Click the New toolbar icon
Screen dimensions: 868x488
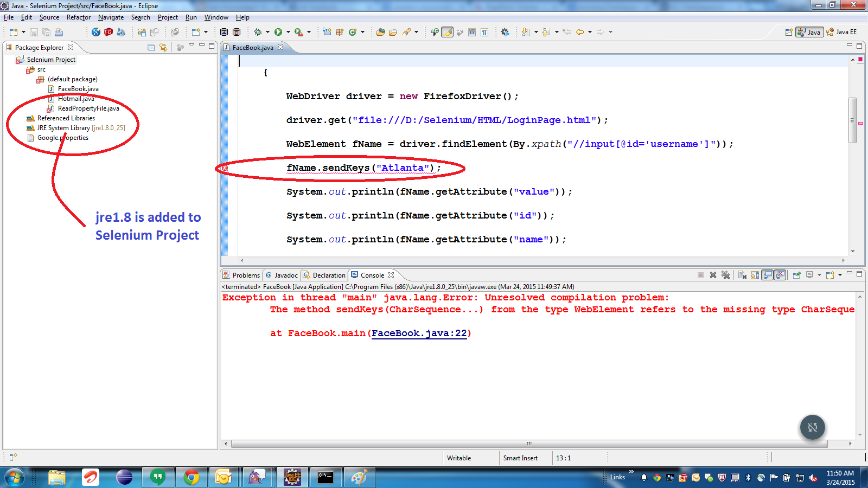pos(14,32)
